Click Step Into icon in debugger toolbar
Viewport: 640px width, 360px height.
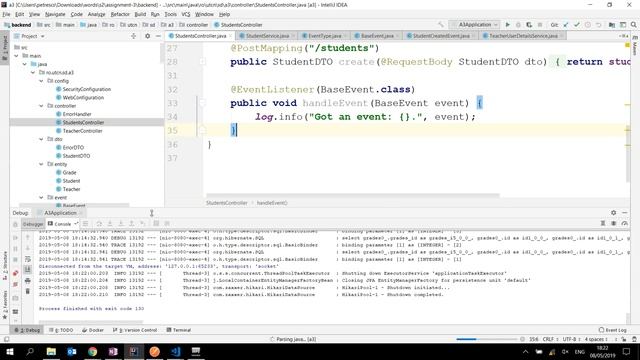pyautogui.click(x=110, y=224)
